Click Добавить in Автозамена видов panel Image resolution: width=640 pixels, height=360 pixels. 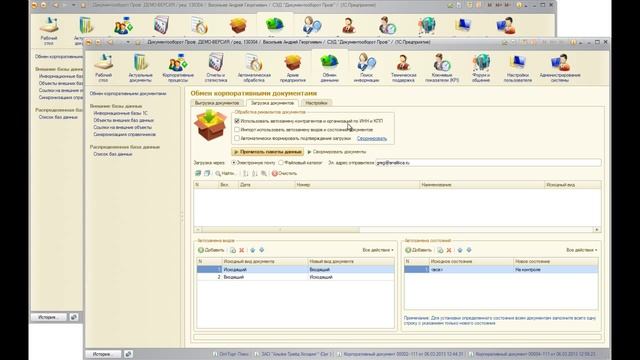211,250
